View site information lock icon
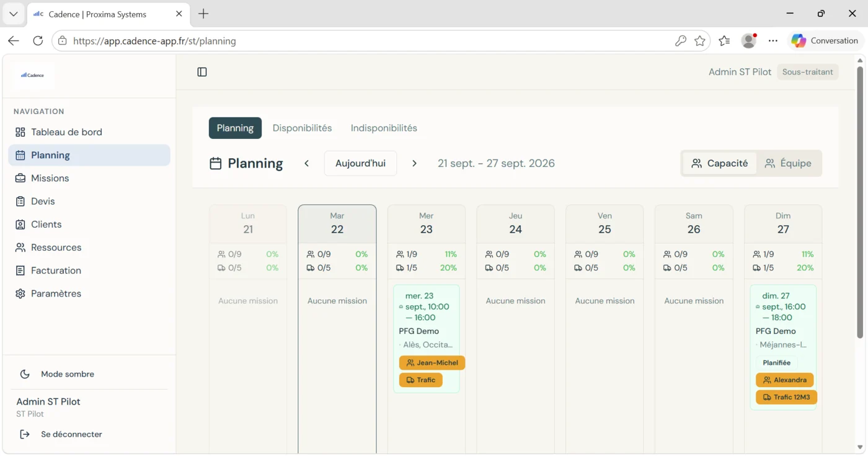 [62, 41]
